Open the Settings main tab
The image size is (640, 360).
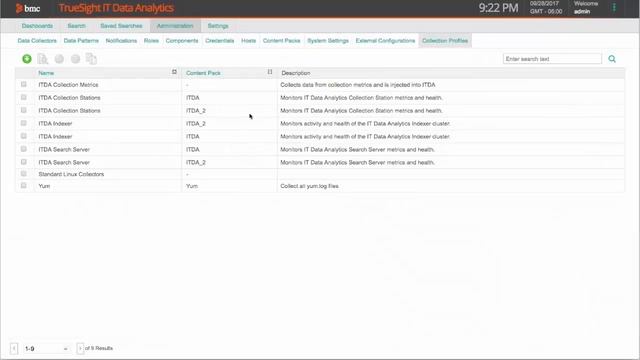point(218,26)
